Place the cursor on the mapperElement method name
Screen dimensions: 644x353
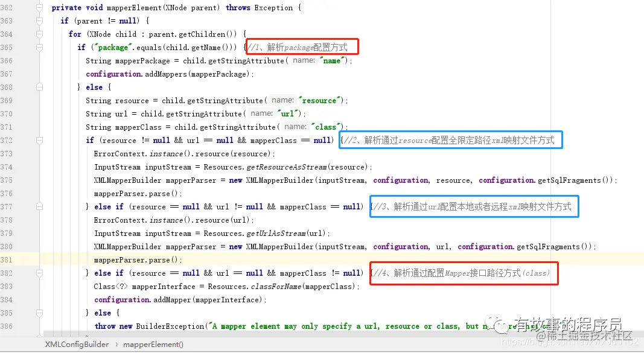(134, 8)
